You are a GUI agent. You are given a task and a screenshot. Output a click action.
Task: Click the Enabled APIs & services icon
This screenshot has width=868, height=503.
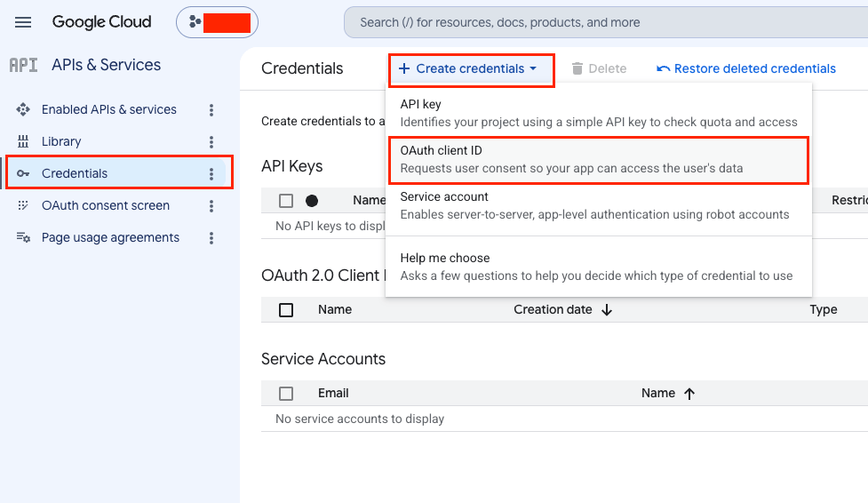coord(23,109)
